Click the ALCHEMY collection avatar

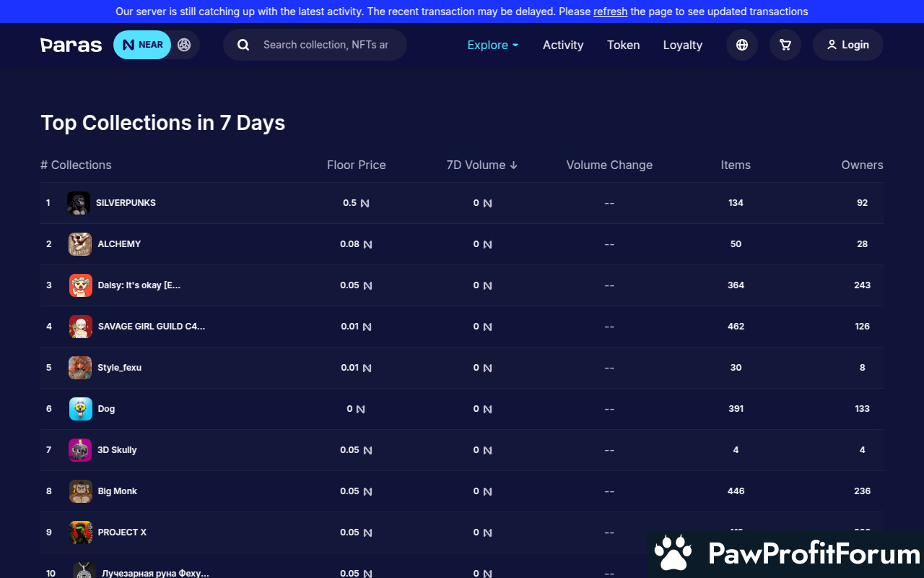point(80,244)
